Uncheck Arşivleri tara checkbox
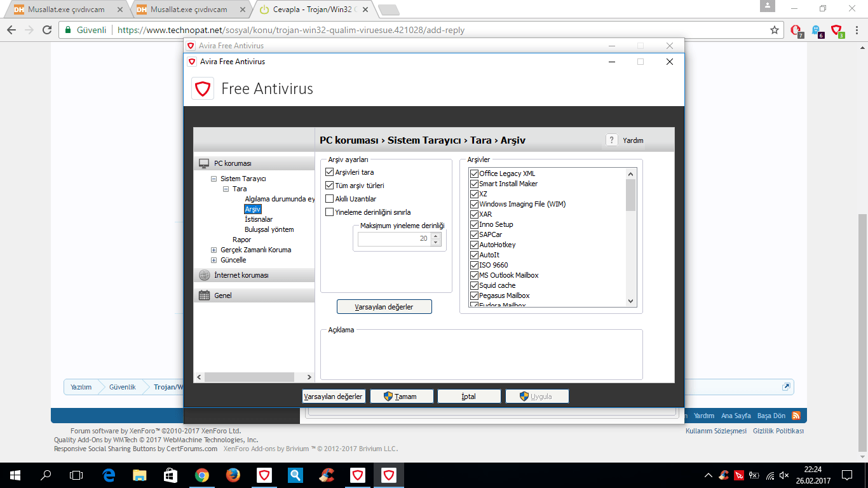This screenshot has height=488, width=868. (x=329, y=172)
